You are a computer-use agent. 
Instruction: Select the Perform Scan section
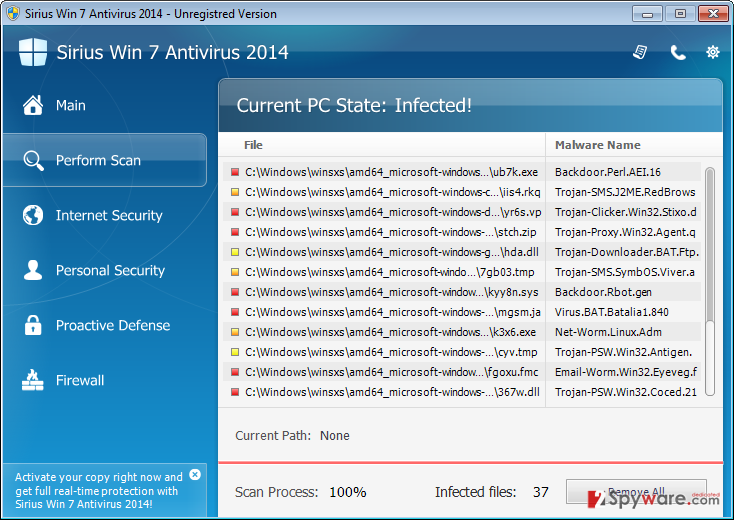(104, 160)
